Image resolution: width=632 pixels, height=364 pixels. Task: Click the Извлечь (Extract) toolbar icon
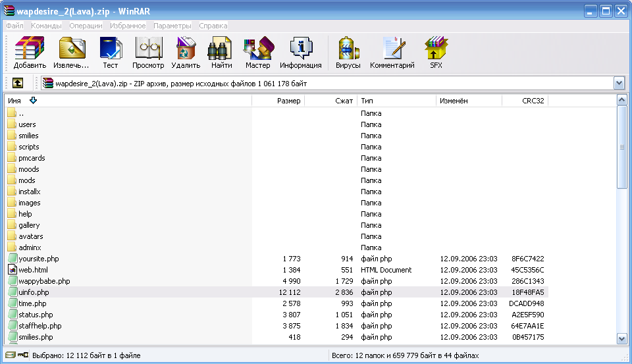[72, 53]
